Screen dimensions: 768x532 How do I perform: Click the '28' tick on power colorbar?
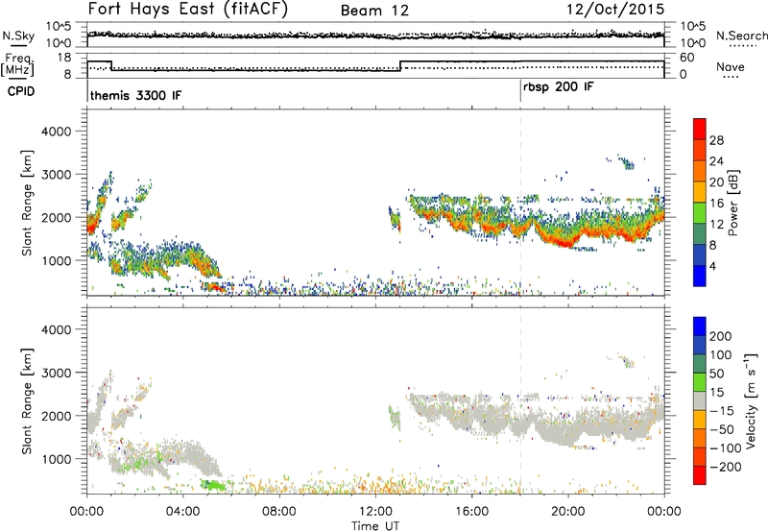(716, 140)
